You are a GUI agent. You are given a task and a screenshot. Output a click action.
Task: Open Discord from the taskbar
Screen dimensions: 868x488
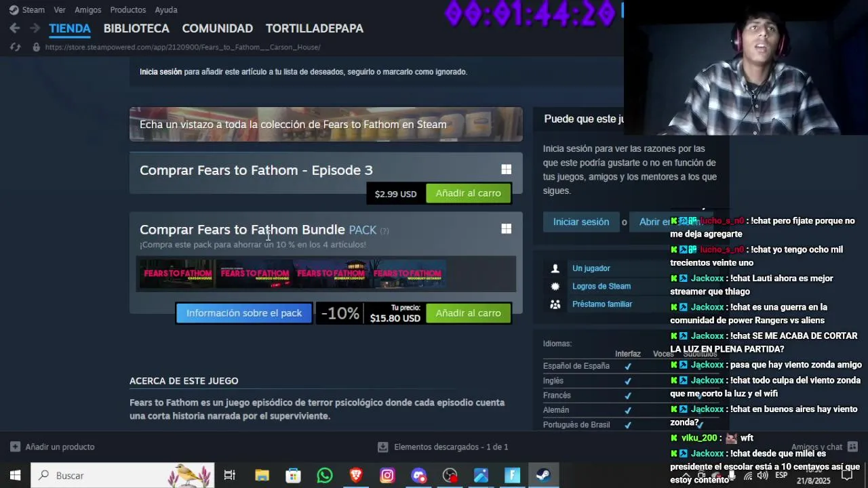click(418, 475)
